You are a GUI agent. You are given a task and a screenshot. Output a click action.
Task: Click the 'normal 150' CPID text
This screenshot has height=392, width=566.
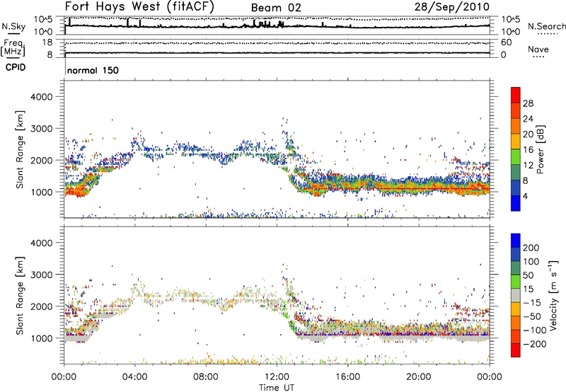pos(93,70)
